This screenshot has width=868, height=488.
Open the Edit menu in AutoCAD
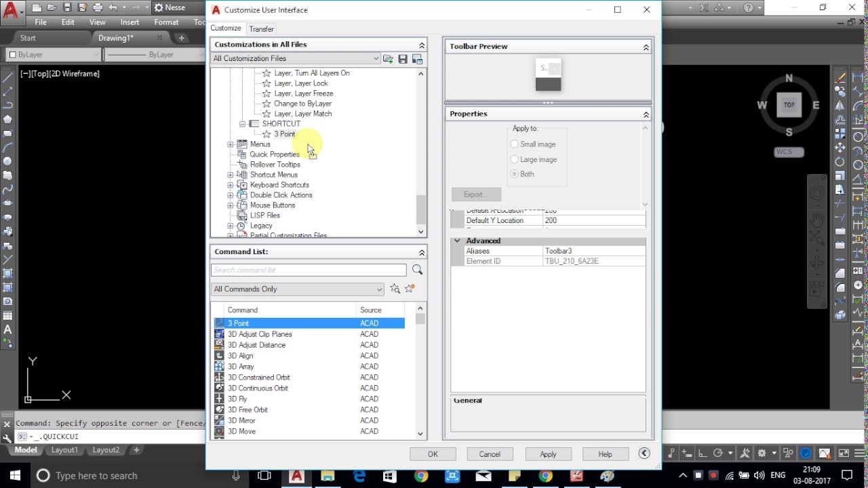pos(68,22)
